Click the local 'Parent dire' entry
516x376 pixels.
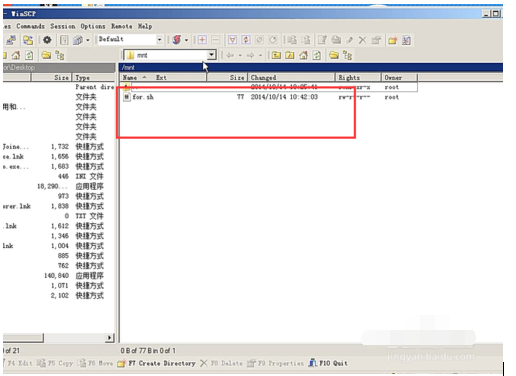coord(95,87)
